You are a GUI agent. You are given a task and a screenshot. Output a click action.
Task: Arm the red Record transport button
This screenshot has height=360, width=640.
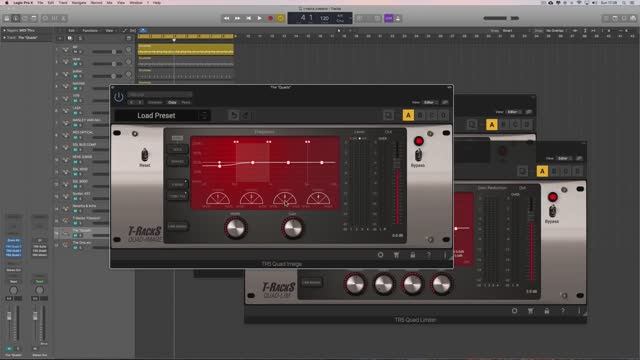pyautogui.click(x=270, y=18)
